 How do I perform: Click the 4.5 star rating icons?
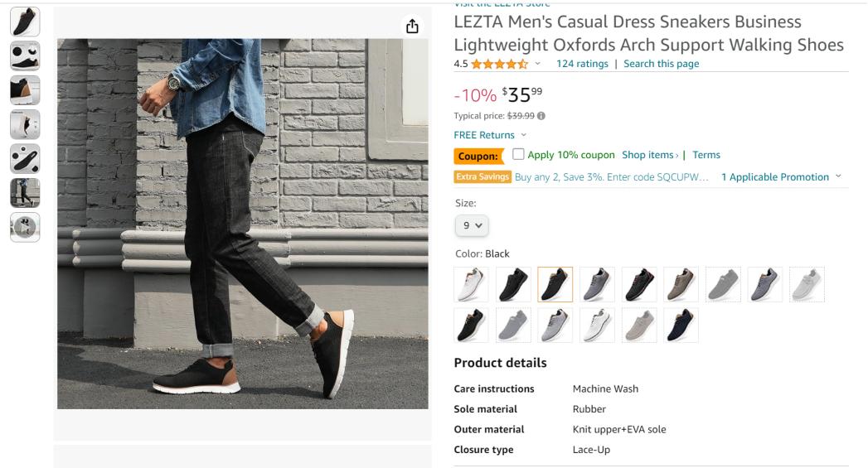(x=499, y=64)
